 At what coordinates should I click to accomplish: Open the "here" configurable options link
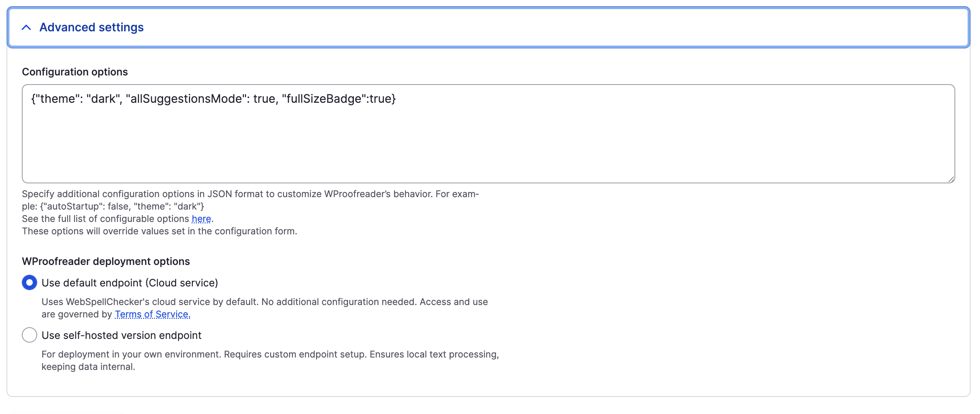201,219
